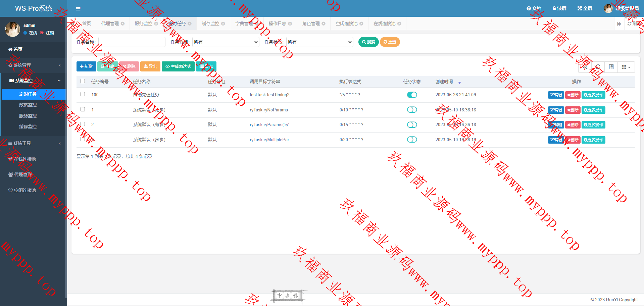Select 数据监控 in the sidebar menu
Image resolution: width=644 pixels, height=306 pixels.
[28, 105]
